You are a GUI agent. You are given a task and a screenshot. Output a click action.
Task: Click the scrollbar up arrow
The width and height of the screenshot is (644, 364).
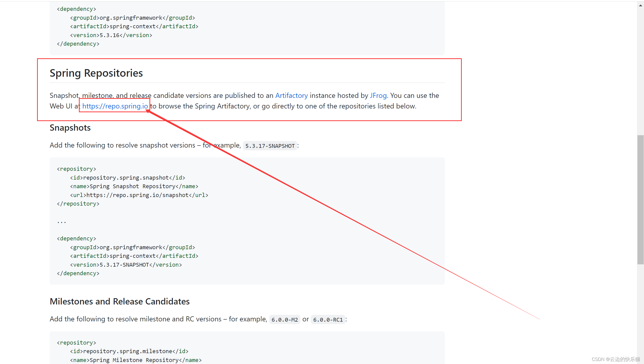pyautogui.click(x=640, y=5)
